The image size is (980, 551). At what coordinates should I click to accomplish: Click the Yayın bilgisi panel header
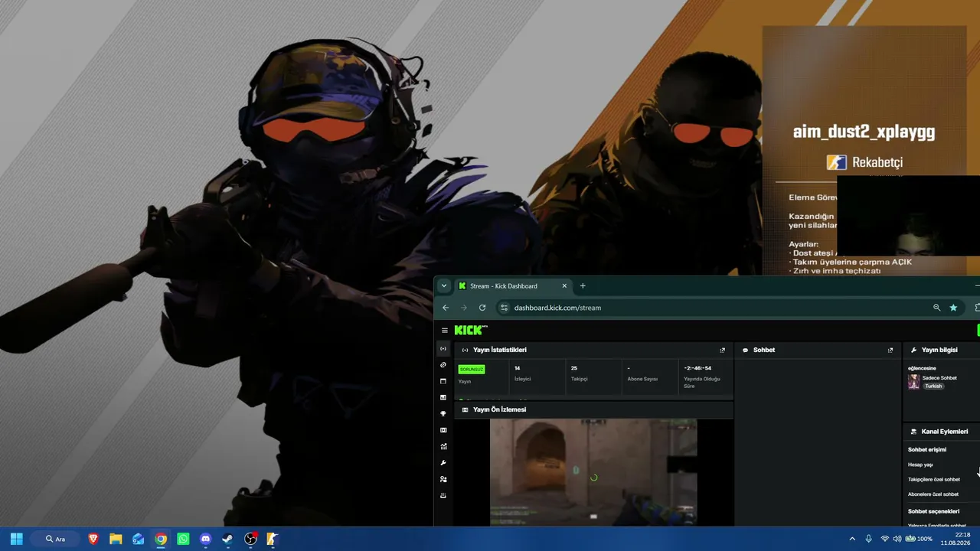(939, 350)
